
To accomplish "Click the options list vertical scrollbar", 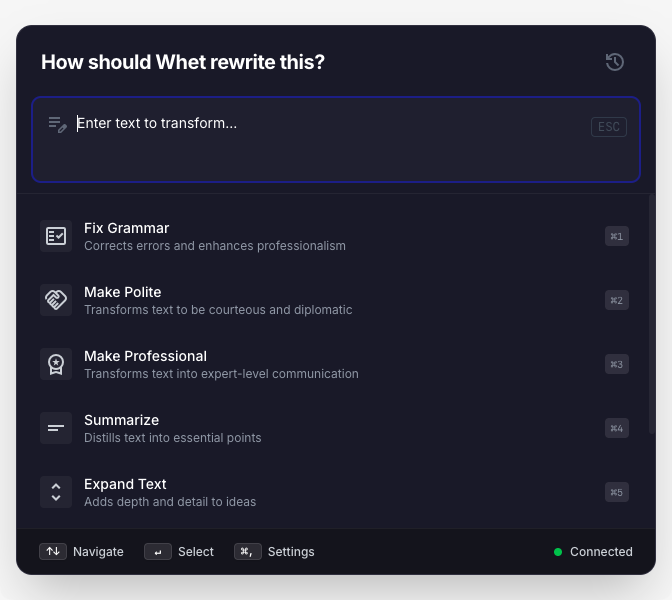I will [652, 314].
